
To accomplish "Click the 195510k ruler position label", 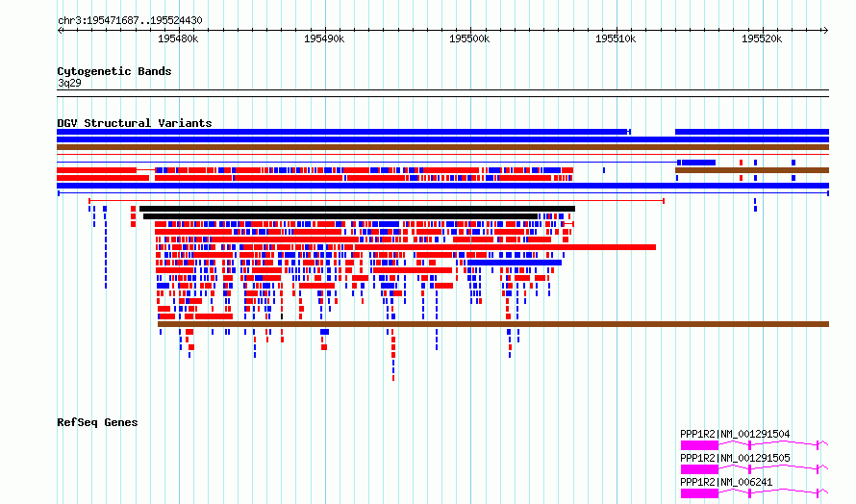I will (x=616, y=38).
